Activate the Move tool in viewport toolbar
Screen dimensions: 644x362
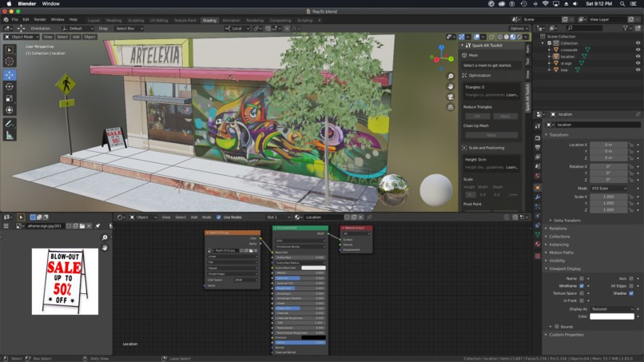(9, 75)
